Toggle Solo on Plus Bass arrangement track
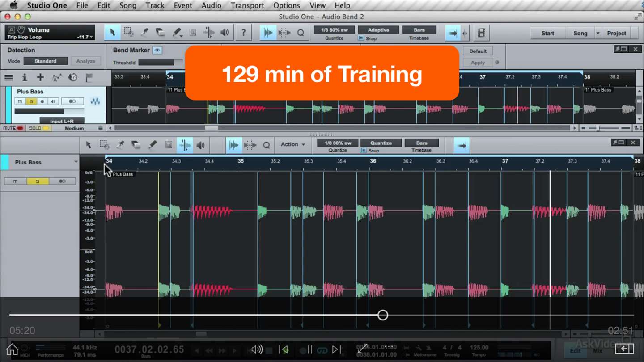Viewport: 644px width, 362px height. click(x=31, y=101)
